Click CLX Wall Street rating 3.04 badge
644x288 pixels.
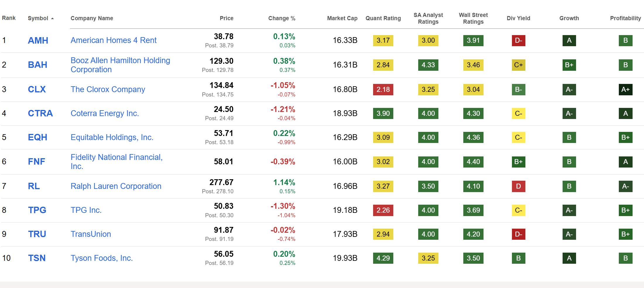(473, 89)
